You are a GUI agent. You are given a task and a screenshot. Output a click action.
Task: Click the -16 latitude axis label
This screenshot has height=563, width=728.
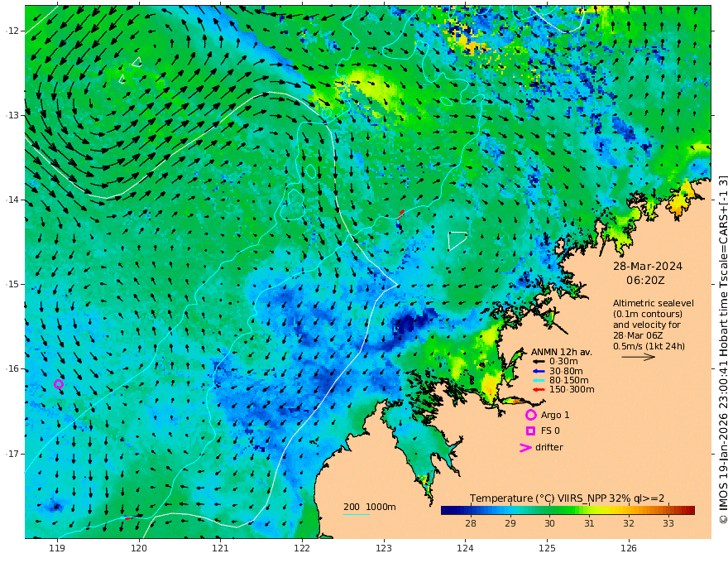[x=12, y=368]
